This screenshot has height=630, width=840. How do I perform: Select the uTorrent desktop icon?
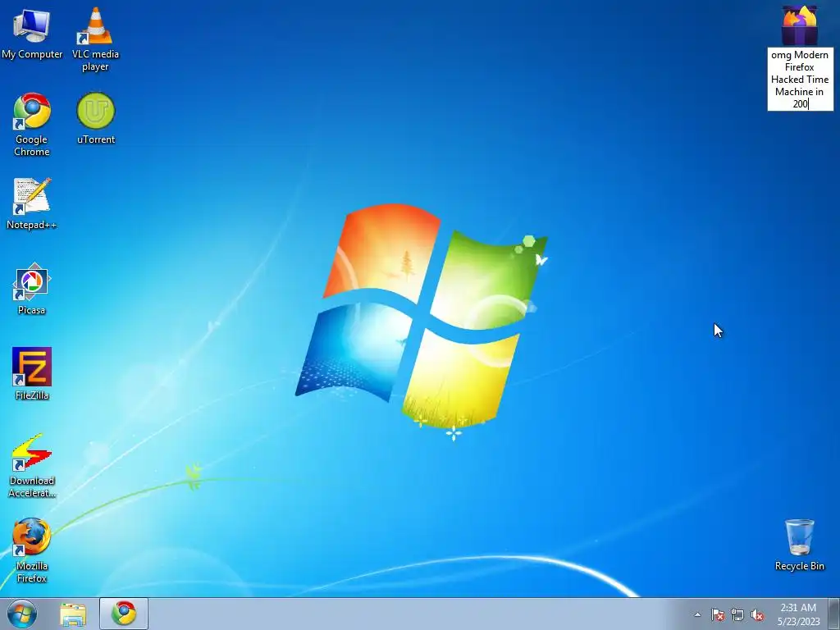96,118
